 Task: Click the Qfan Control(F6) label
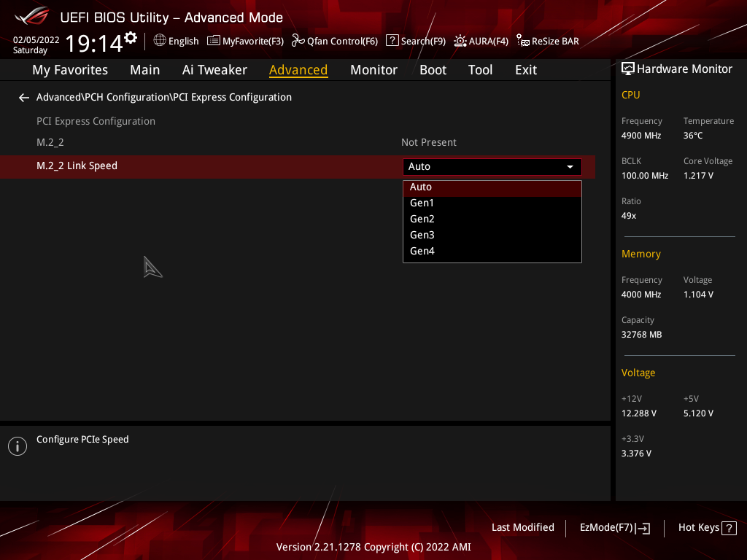coord(343,42)
